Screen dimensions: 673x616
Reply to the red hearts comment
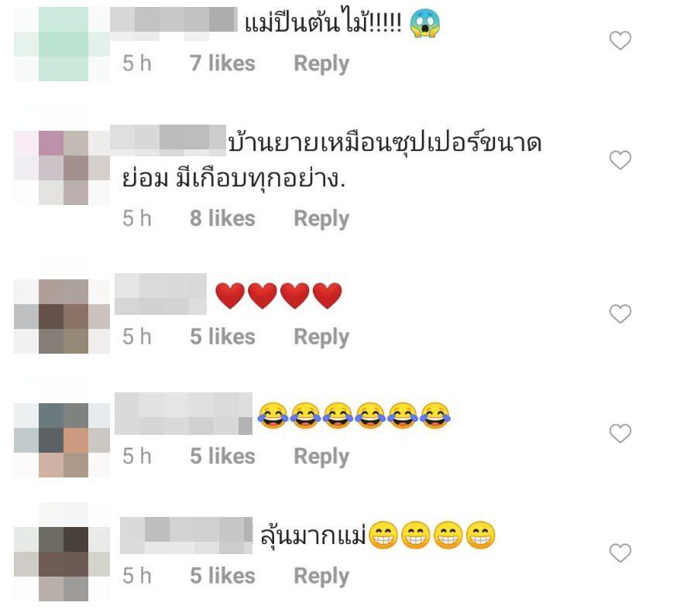click(x=321, y=337)
